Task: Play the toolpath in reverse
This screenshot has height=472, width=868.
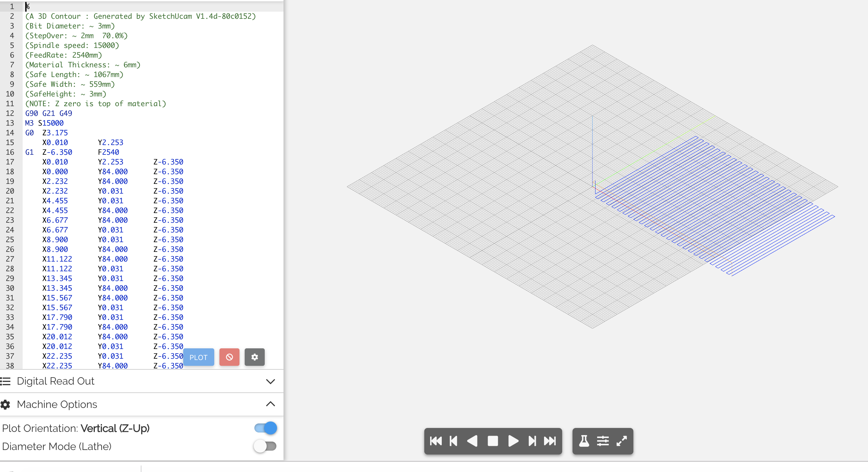Action: [x=473, y=441]
